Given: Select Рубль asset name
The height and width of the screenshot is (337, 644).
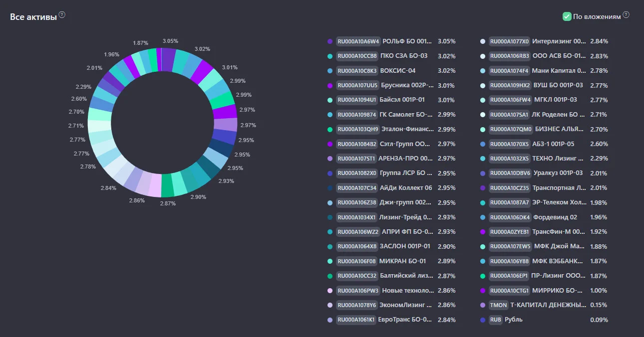Looking at the screenshot, I should (x=514, y=320).
